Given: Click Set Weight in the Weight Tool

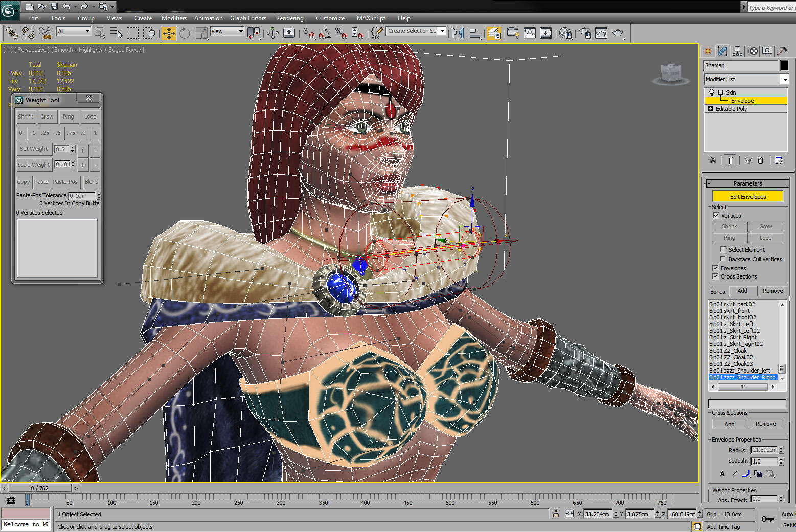Looking at the screenshot, I should [x=34, y=149].
